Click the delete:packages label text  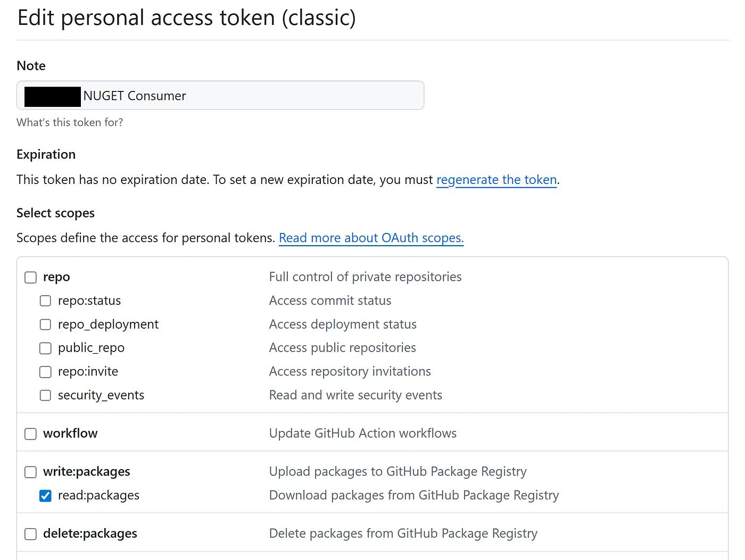click(x=90, y=533)
